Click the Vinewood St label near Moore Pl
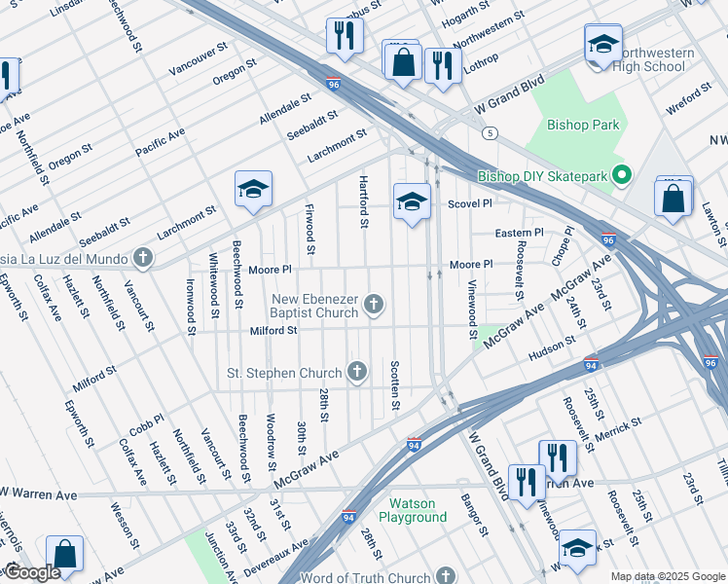The image size is (728, 584). point(472,310)
